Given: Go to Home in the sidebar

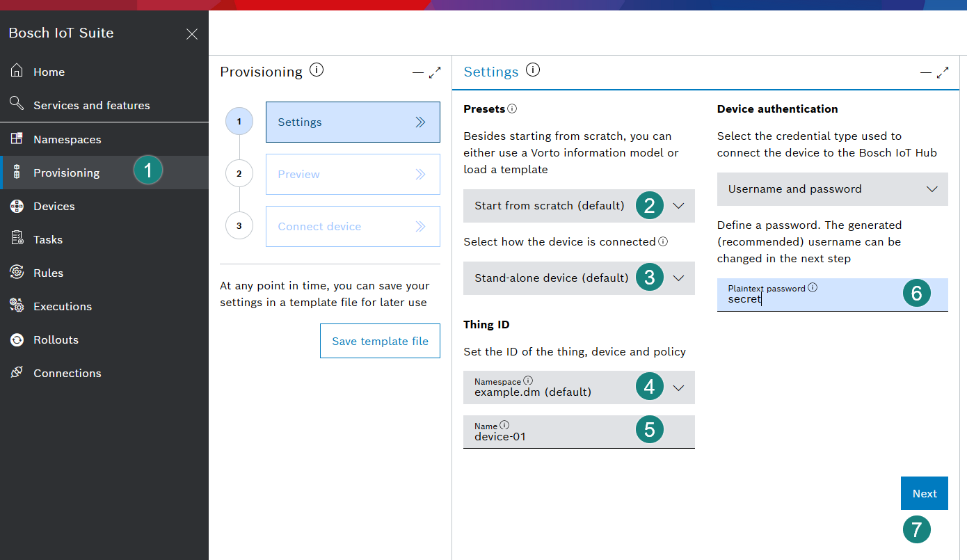Looking at the screenshot, I should tap(104, 72).
